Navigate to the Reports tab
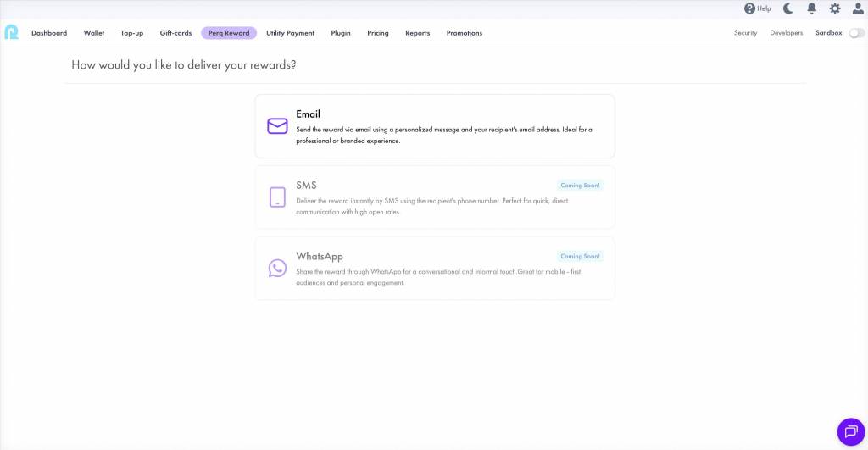The height and width of the screenshot is (450, 868). click(x=417, y=33)
